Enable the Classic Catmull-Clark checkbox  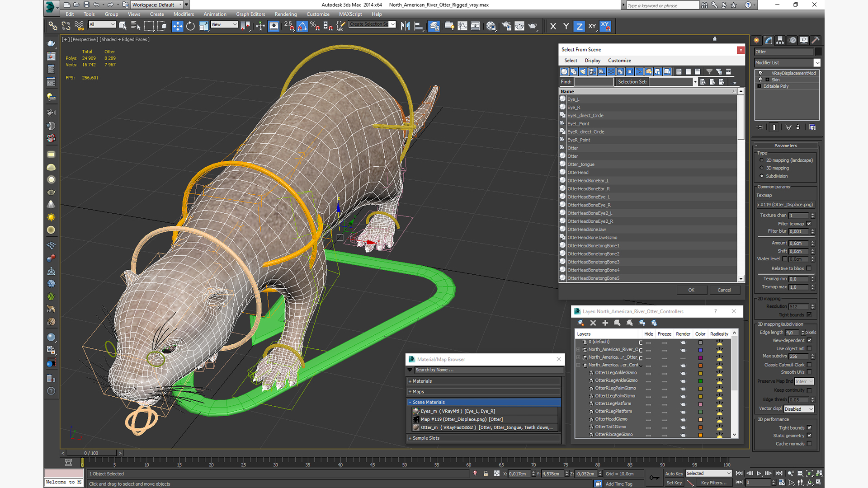[809, 365]
